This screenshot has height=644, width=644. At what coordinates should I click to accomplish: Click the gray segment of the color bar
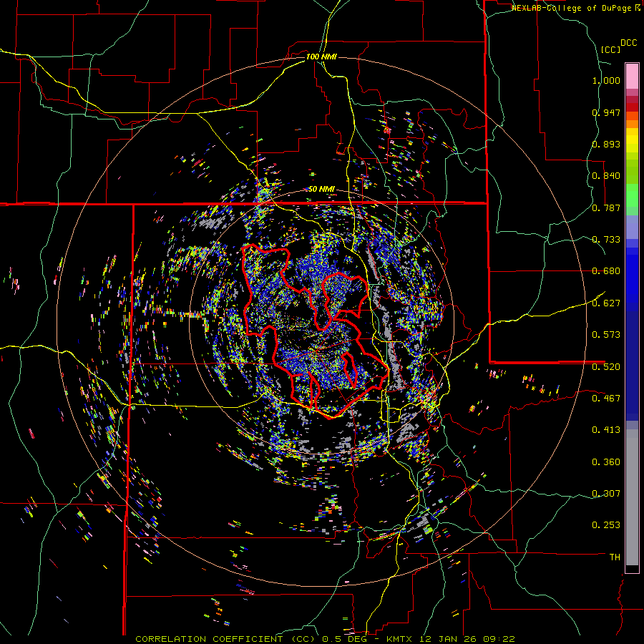pyautogui.click(x=632, y=497)
